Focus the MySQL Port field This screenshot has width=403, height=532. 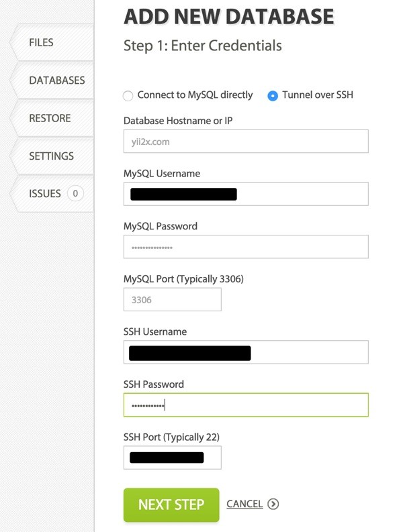pyautogui.click(x=172, y=300)
